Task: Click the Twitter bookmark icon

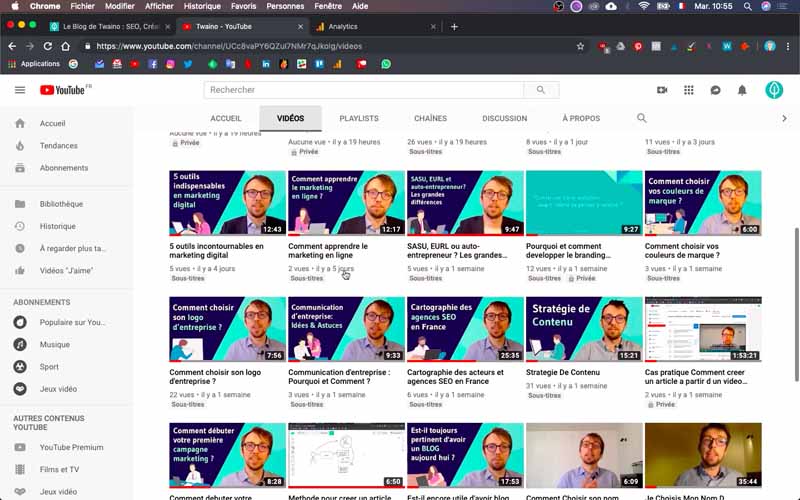Action: (188, 64)
